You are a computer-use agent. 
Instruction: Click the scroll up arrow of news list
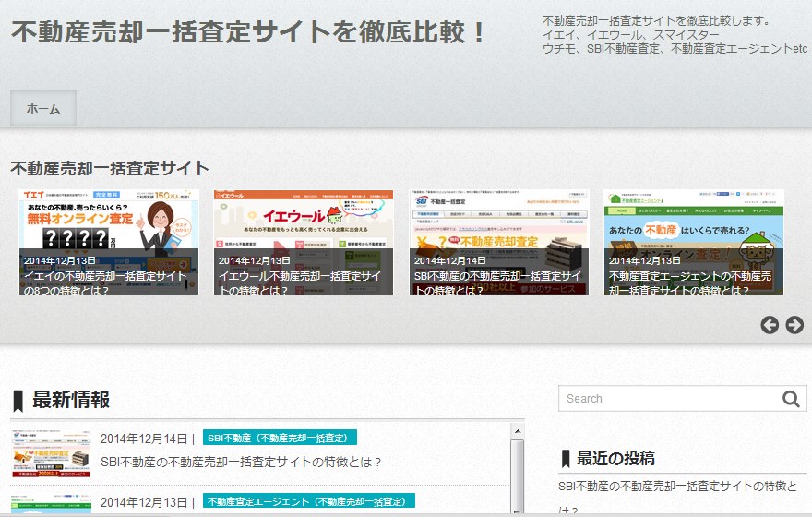click(x=518, y=431)
